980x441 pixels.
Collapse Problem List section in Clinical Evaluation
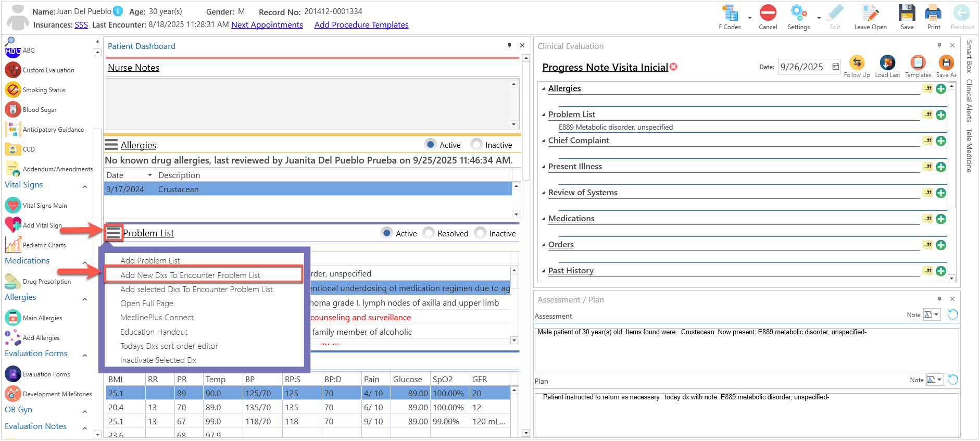coord(543,115)
